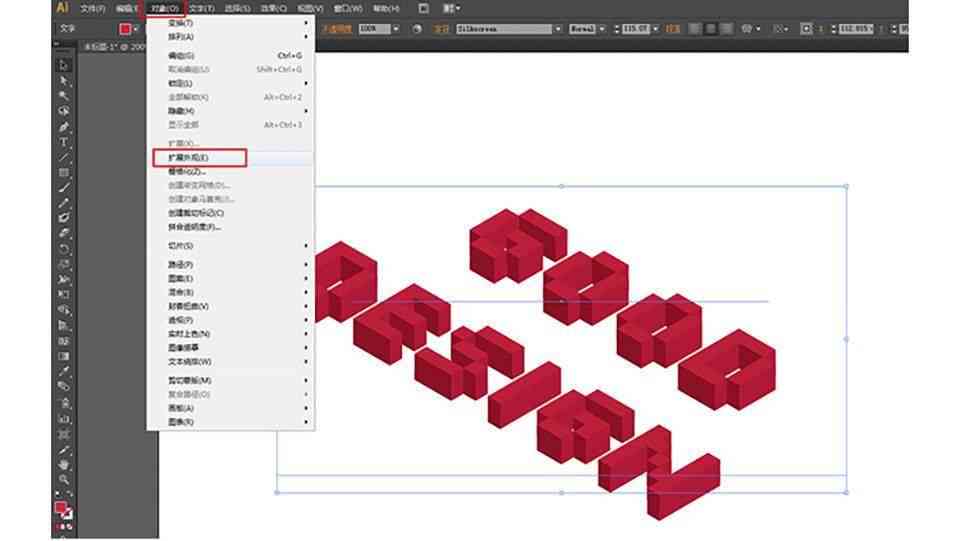The image size is (960, 541).
Task: Open the Normal font style dropdown
Action: click(x=602, y=29)
